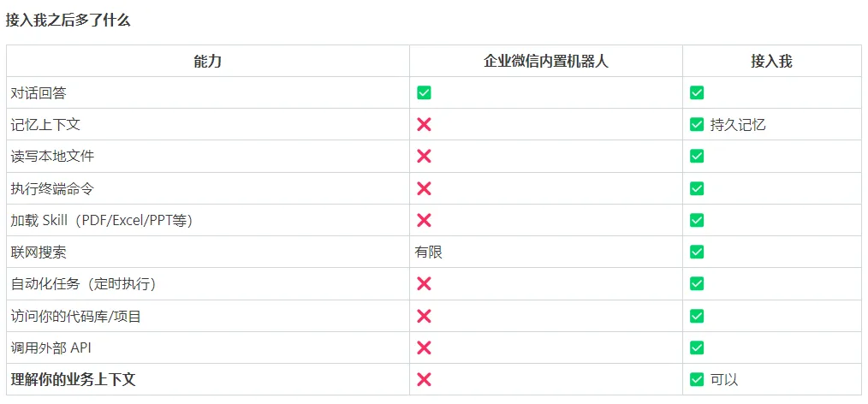Click the 有限 text in the 联网搜索 row

429,253
